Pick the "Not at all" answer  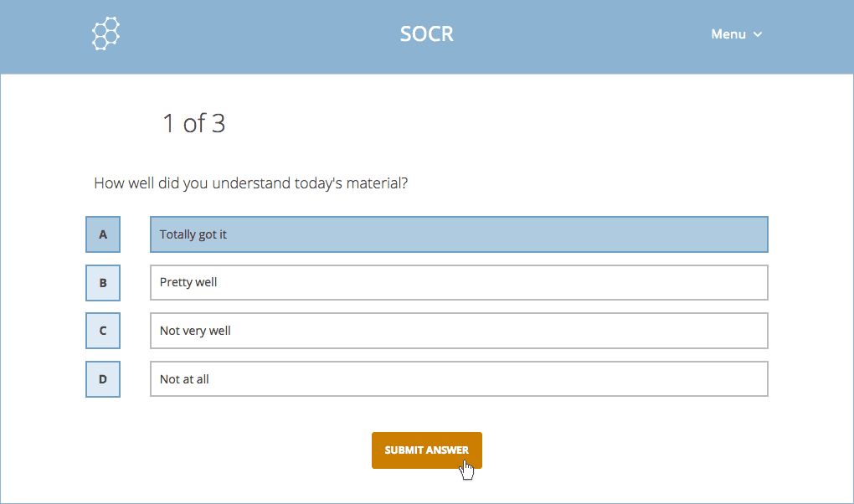pos(459,379)
